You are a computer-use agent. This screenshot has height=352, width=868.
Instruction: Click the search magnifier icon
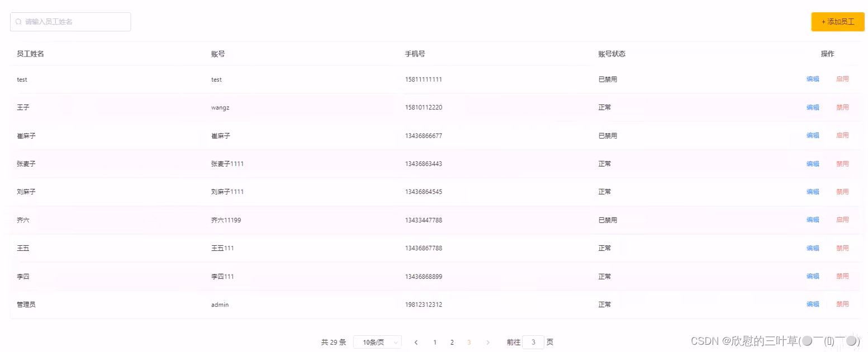coord(18,22)
